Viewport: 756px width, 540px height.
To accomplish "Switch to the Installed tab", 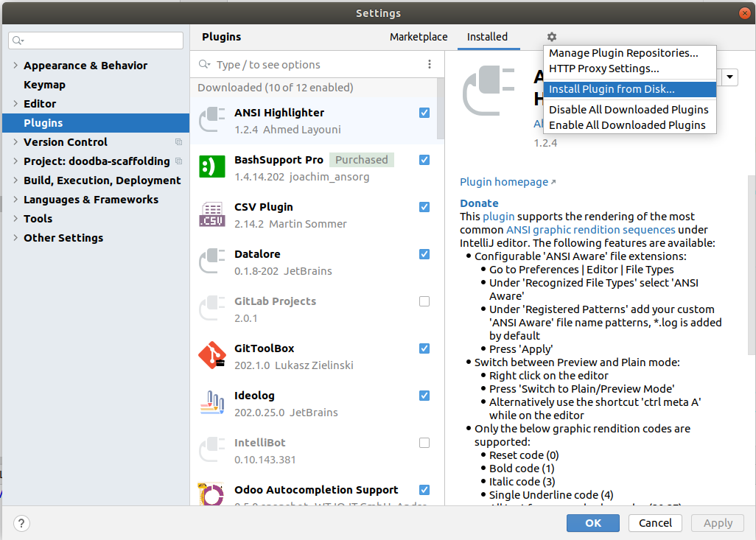I will (x=488, y=37).
